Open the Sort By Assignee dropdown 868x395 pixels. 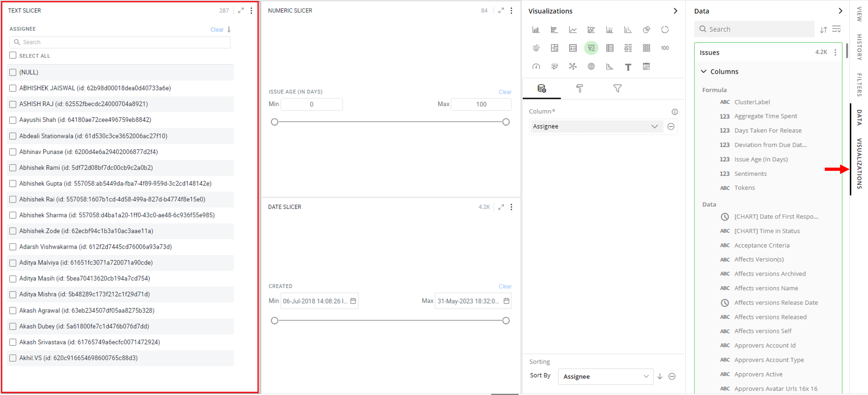[606, 376]
